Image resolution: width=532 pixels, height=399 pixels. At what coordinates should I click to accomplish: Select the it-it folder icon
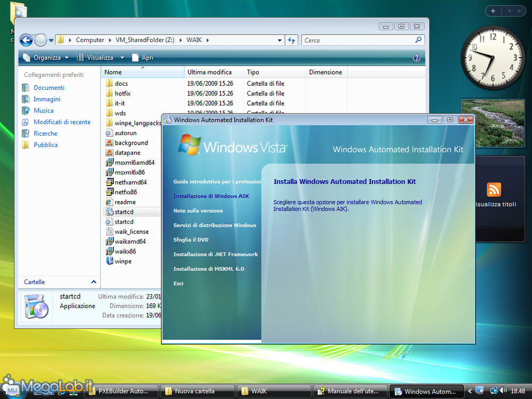pos(109,103)
